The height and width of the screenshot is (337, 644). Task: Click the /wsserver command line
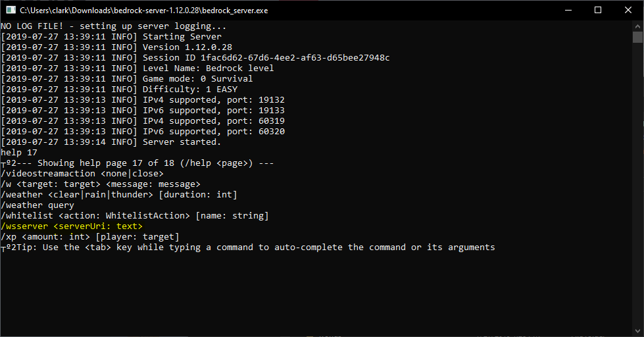tap(71, 226)
